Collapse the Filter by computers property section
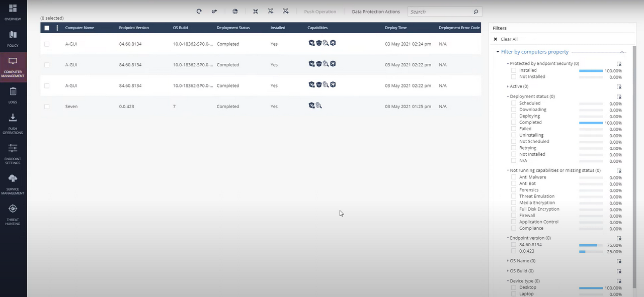 coord(622,52)
